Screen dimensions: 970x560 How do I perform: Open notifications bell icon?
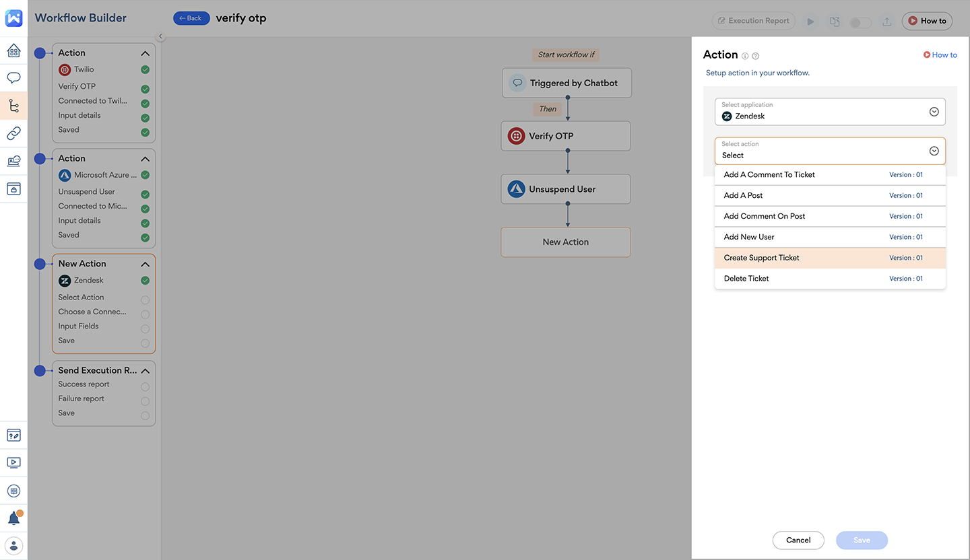click(13, 518)
